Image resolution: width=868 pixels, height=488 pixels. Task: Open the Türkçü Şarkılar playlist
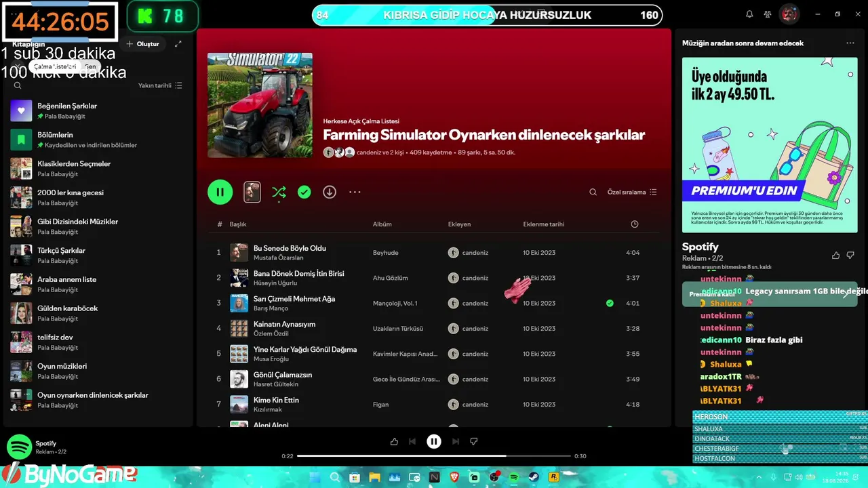(98, 256)
